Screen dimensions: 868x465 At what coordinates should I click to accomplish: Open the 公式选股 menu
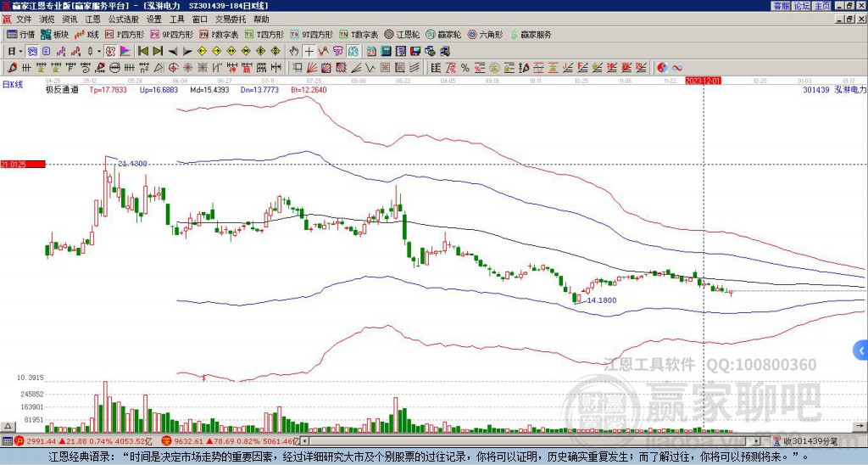[124, 20]
